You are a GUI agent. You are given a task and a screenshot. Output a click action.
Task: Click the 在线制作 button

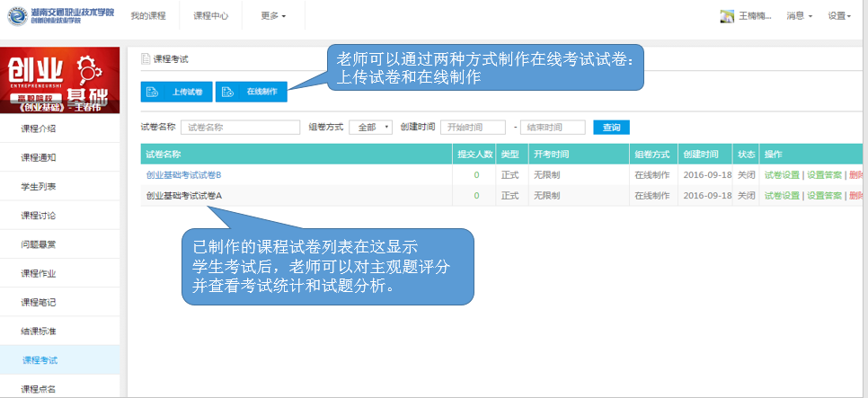coord(251,92)
